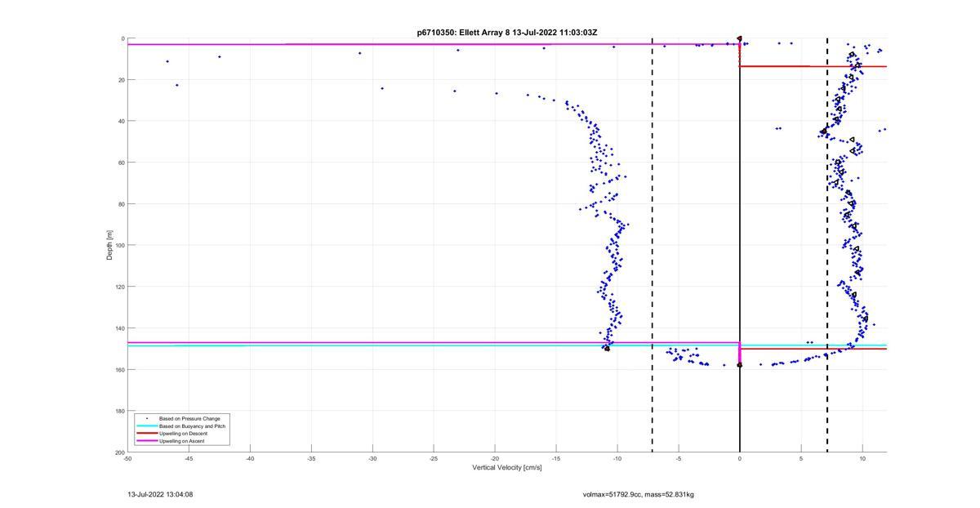Click the cyan line sample in the legend
The image size is (980, 508).
click(146, 426)
